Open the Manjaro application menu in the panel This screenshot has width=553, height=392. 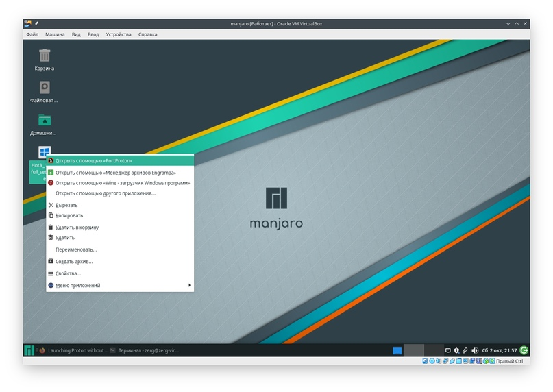click(x=29, y=350)
